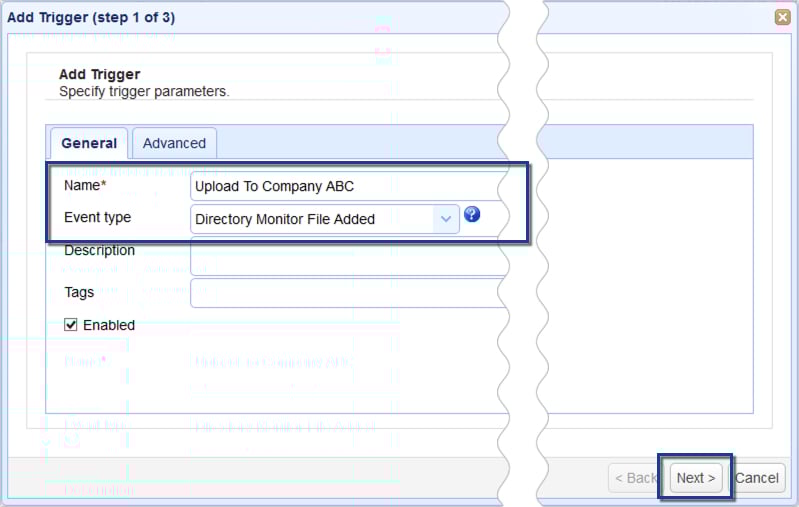Screen dimensions: 799x507
Task: Close the Add Trigger dialog with X
Action: coord(782,17)
